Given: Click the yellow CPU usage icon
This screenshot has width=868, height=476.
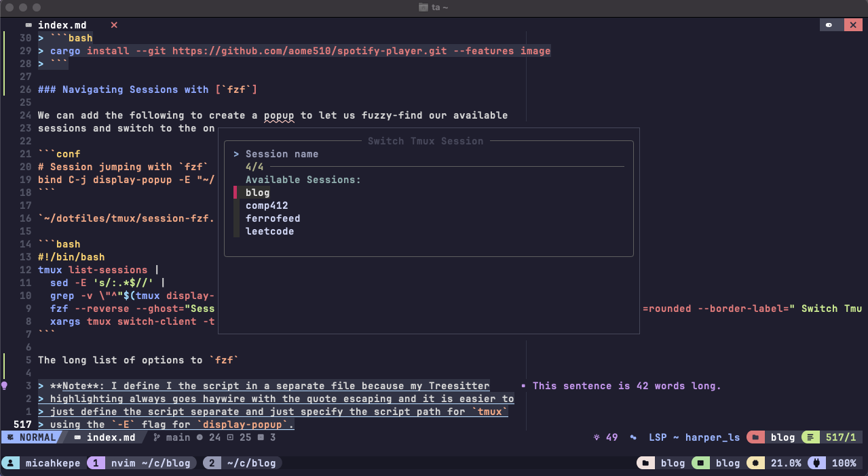Looking at the screenshot, I should point(756,463).
